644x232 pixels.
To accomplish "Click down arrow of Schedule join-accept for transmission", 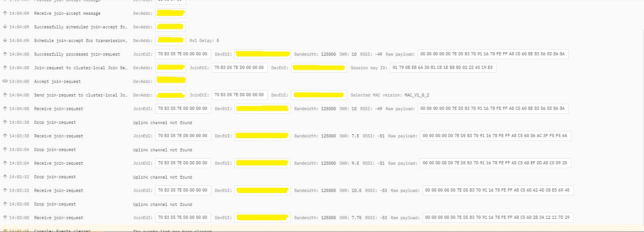I will tap(5, 40).
